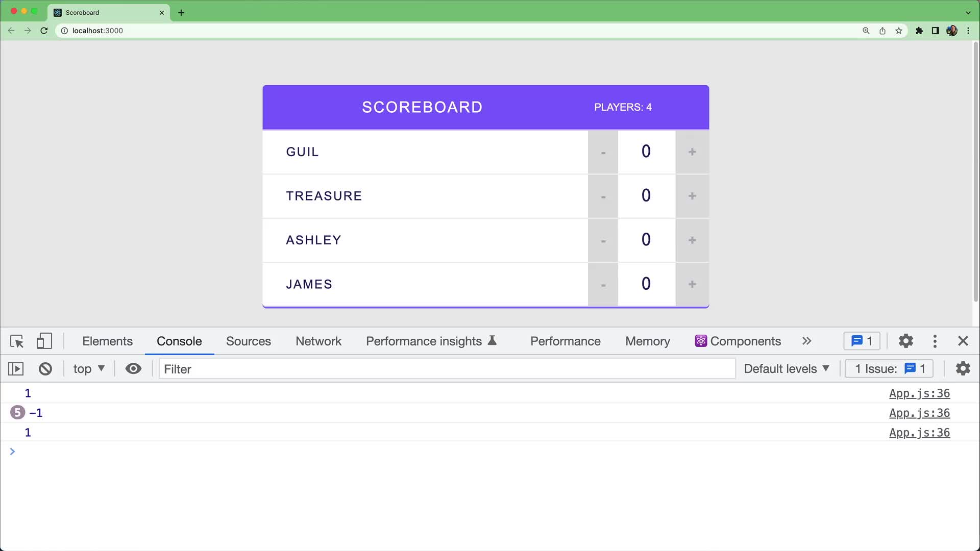Click the issues counter icon
Viewport: 980px width, 551px height.
pos(861,341)
